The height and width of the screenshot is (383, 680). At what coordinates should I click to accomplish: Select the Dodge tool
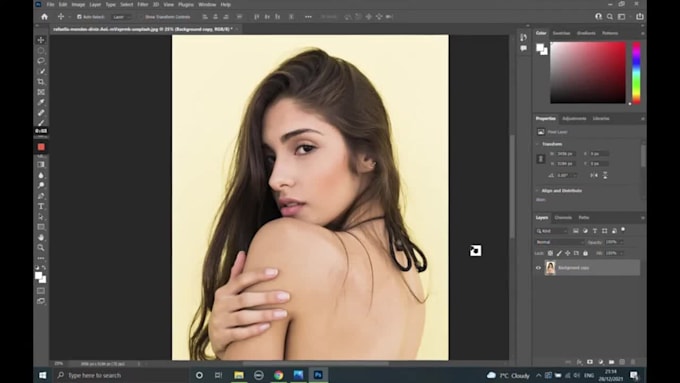(x=41, y=186)
